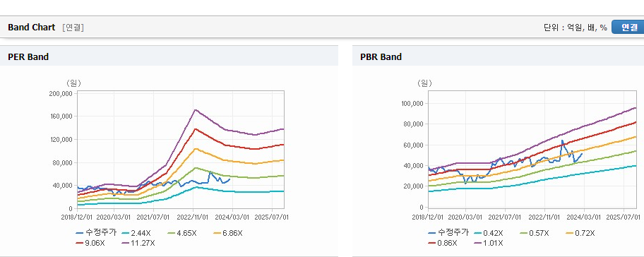The width and height of the screenshot is (644, 257).
Task: Toggle the 9.06X legend entry
Action: 90,243
